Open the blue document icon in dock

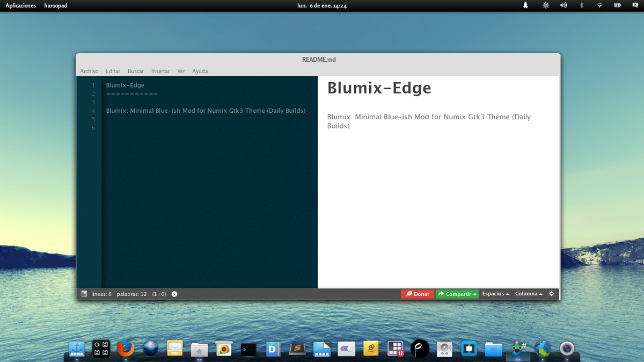pyautogui.click(x=321, y=350)
